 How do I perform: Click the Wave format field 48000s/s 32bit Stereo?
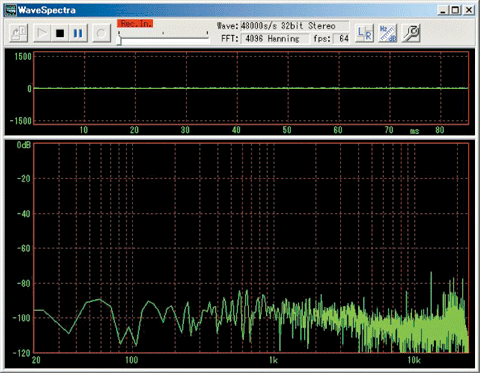tap(294, 26)
